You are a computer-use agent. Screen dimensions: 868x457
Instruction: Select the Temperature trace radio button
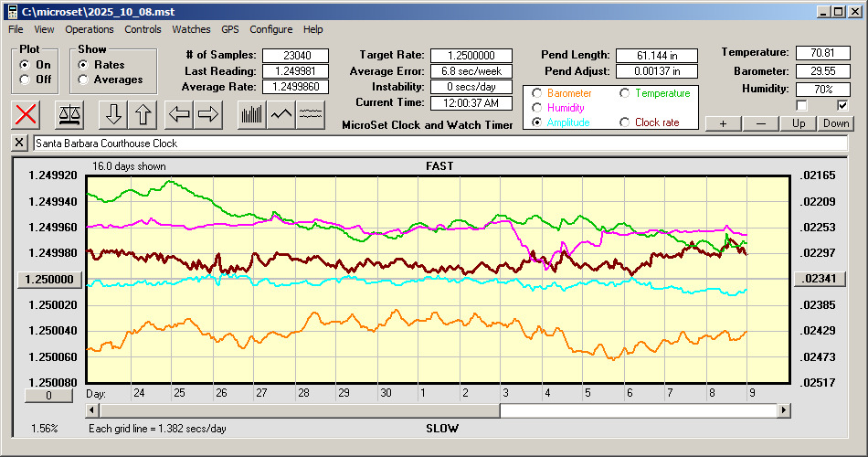625,93
